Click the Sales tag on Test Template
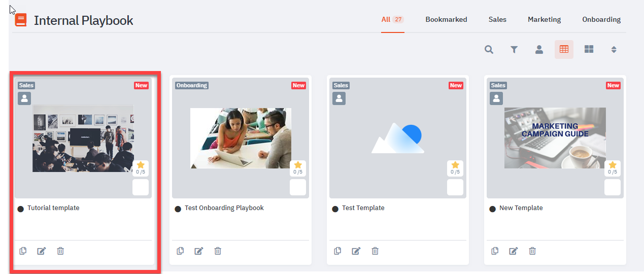The height and width of the screenshot is (274, 644). coord(341,85)
